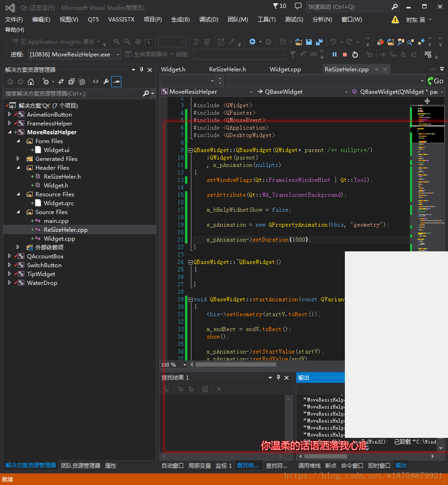Screen dimensions: 448x485
Task: Switch to the Widget.cpp editor tab
Action: (285, 69)
